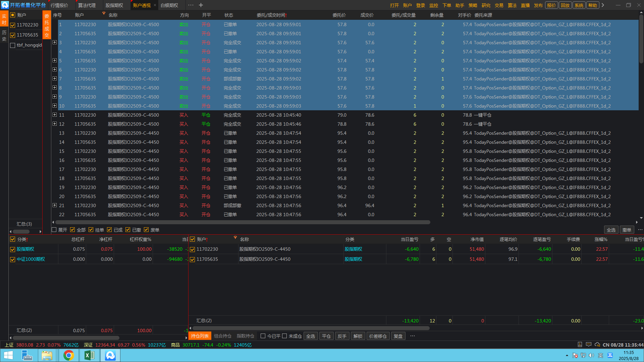This screenshot has height=362, width=644.
Task: Click the 撤单 button
Action: point(627,230)
